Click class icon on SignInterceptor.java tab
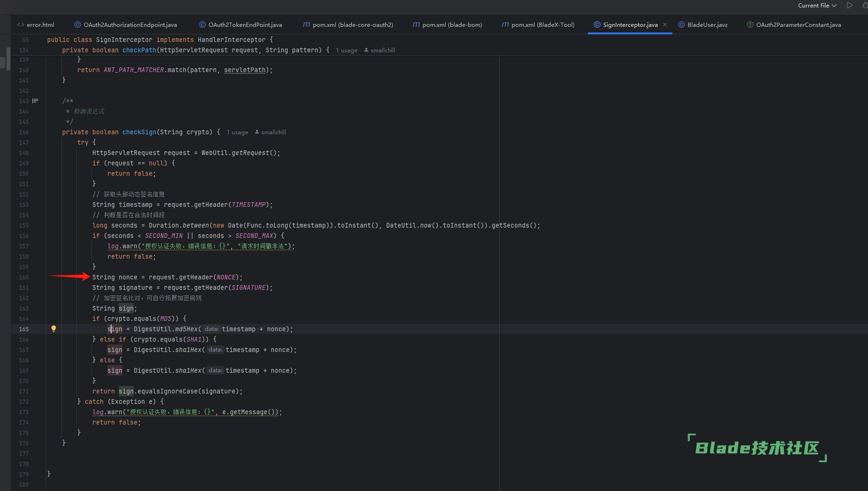The width and height of the screenshot is (868, 491). pyautogui.click(x=597, y=25)
